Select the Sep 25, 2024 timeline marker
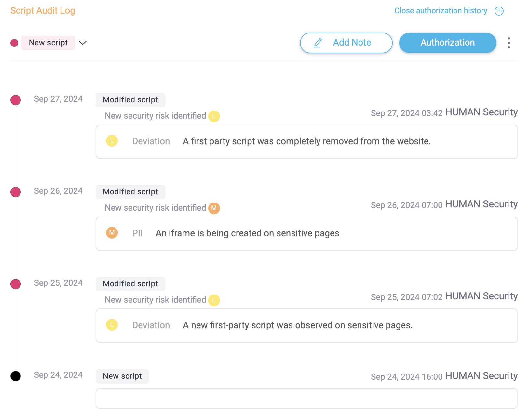The image size is (529, 420). click(16, 284)
